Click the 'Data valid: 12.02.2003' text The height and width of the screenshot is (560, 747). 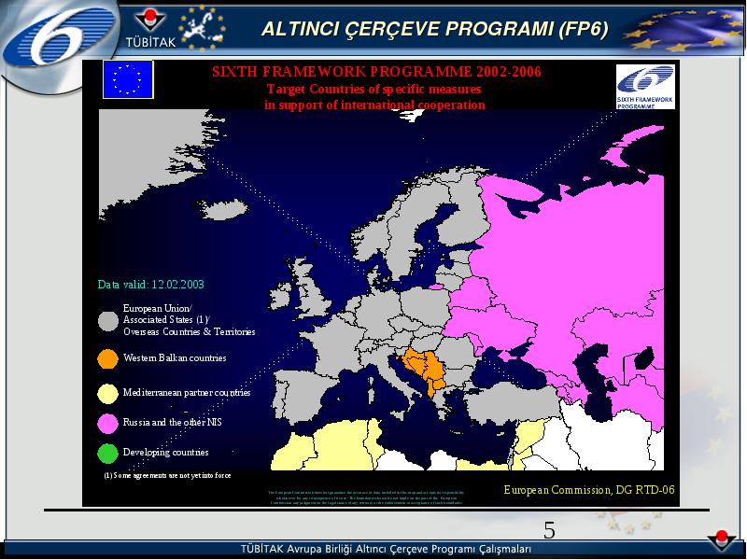click(x=151, y=285)
